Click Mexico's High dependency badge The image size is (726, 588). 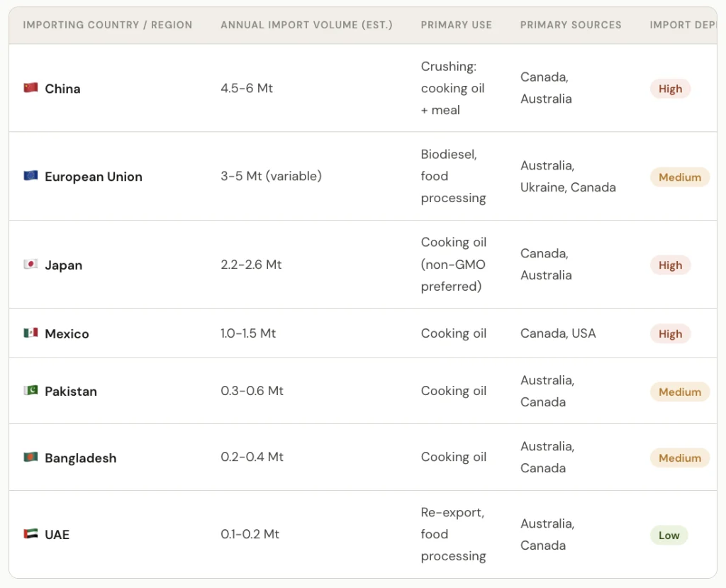pyautogui.click(x=671, y=333)
